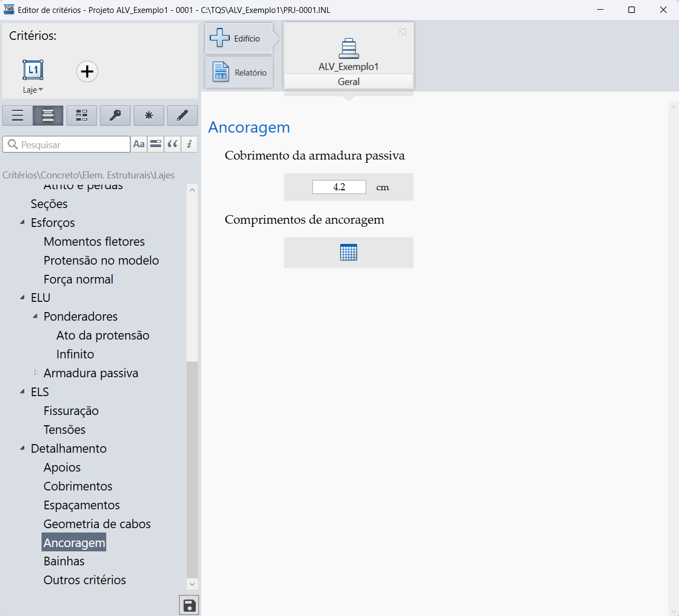Add a new criteria with the plus button
This screenshot has height=616, width=679.
[x=87, y=72]
